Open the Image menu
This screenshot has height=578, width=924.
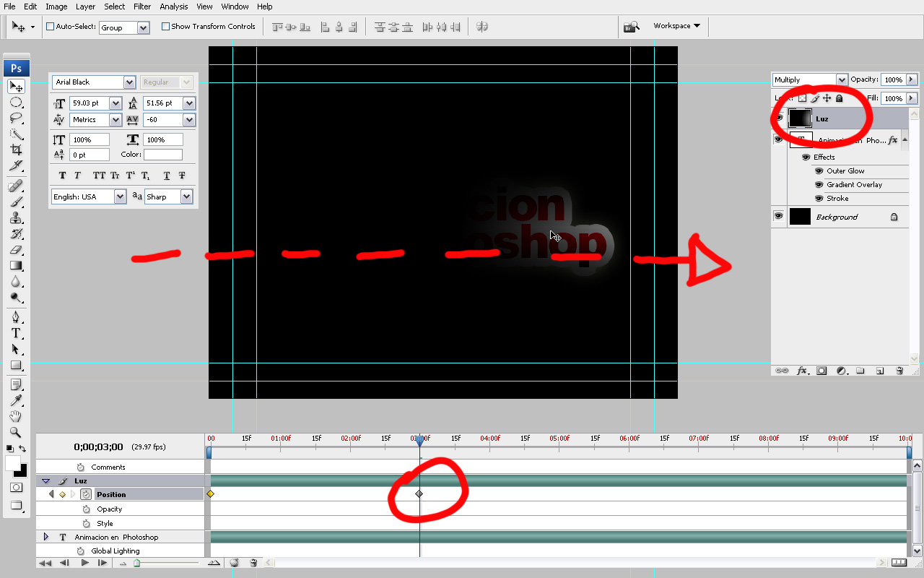pyautogui.click(x=56, y=7)
